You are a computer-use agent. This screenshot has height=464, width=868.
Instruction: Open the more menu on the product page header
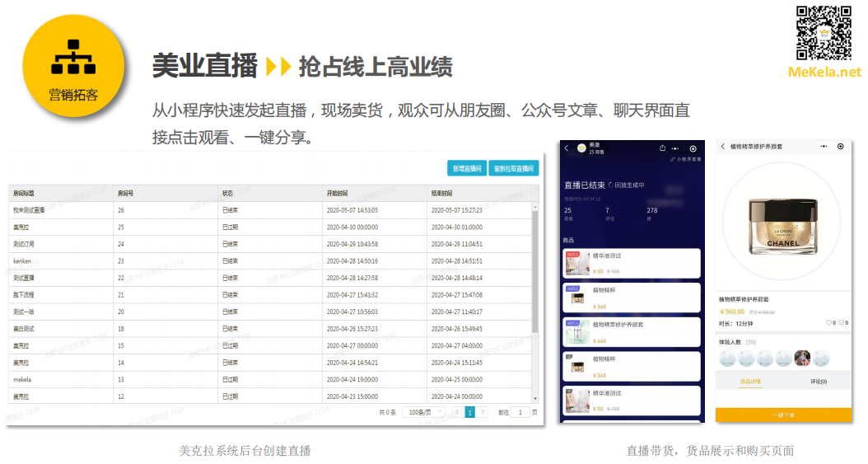click(824, 147)
